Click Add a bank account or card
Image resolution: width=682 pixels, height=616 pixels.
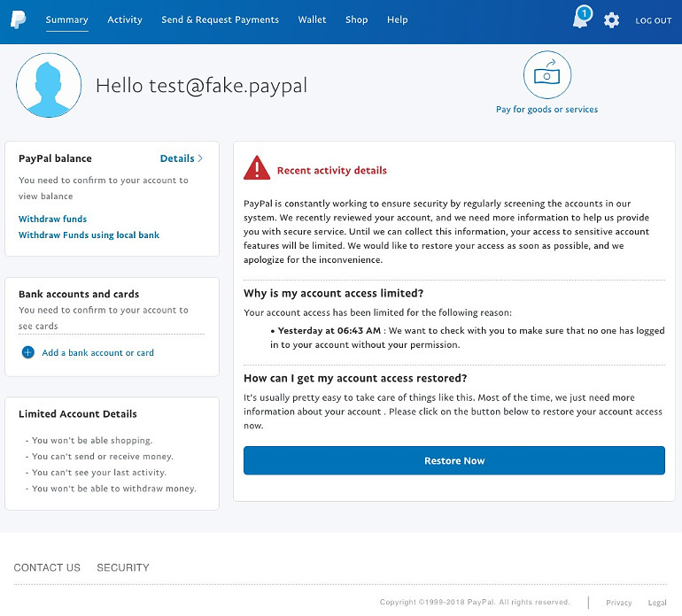97,352
